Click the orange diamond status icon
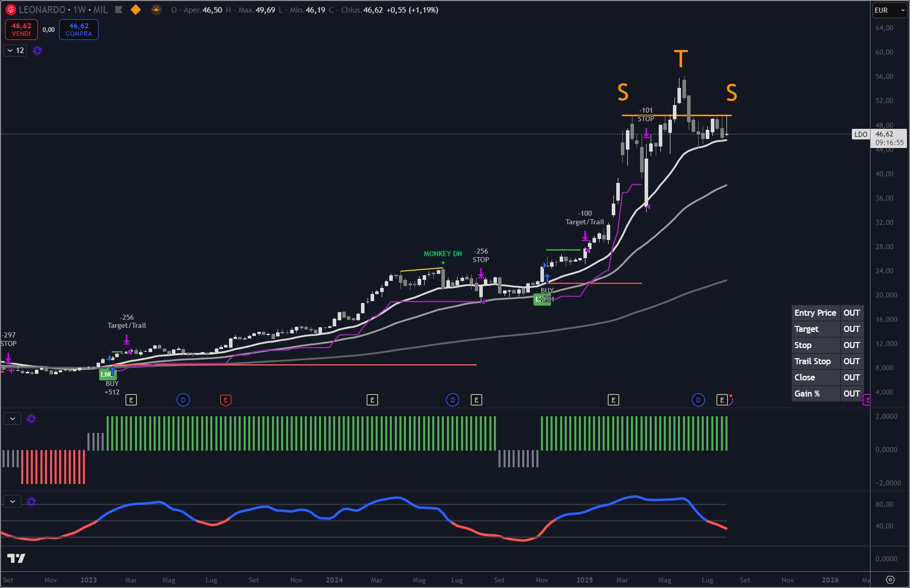 [135, 10]
